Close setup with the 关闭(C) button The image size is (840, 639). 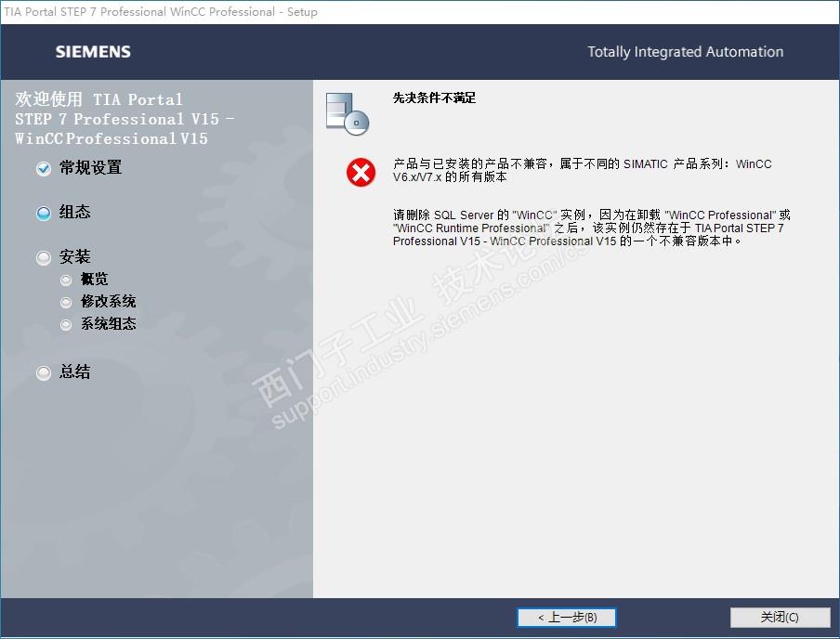point(780,617)
